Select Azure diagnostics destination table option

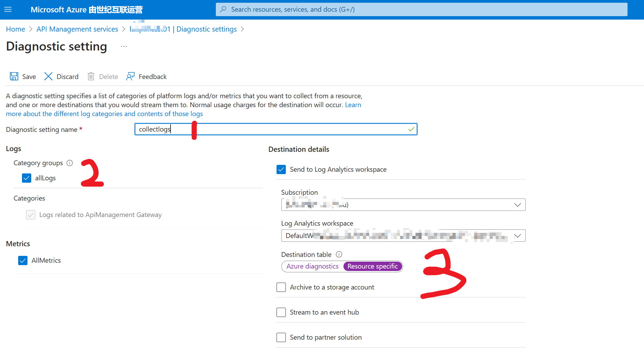click(x=312, y=266)
